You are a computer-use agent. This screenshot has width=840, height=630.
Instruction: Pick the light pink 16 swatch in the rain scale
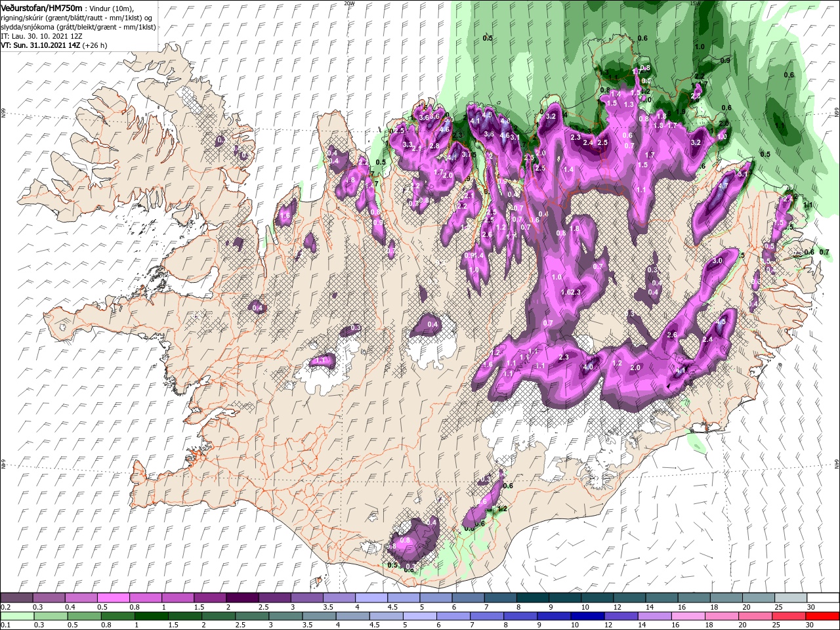[687, 616]
